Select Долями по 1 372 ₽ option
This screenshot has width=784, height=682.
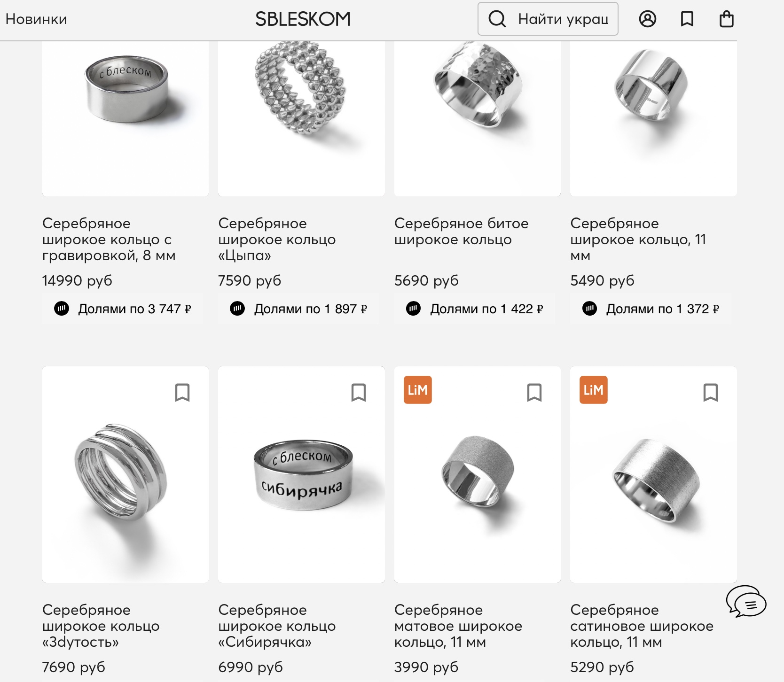click(651, 309)
